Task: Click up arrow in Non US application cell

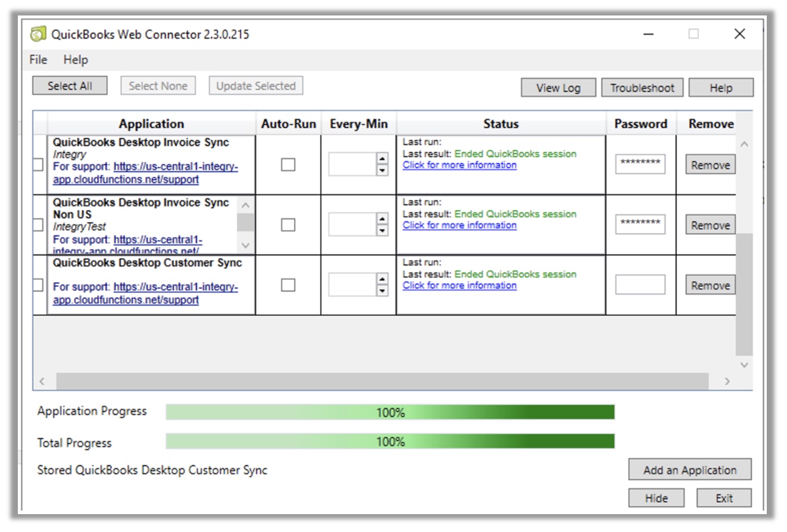Action: click(245, 205)
